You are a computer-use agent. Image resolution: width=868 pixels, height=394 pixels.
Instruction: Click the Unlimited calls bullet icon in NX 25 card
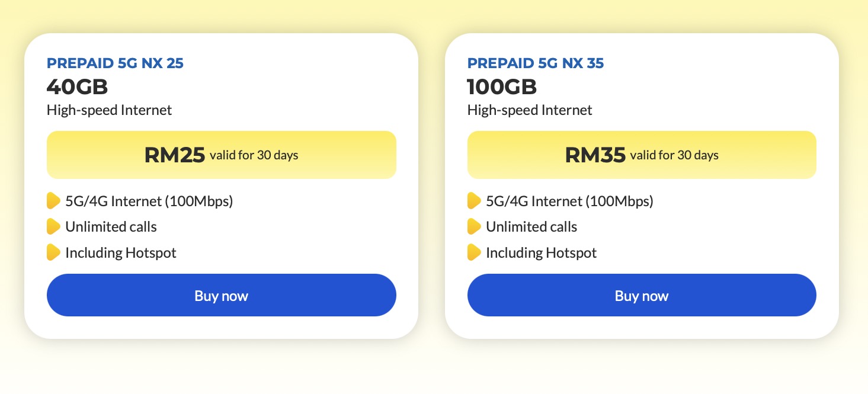pos(53,226)
